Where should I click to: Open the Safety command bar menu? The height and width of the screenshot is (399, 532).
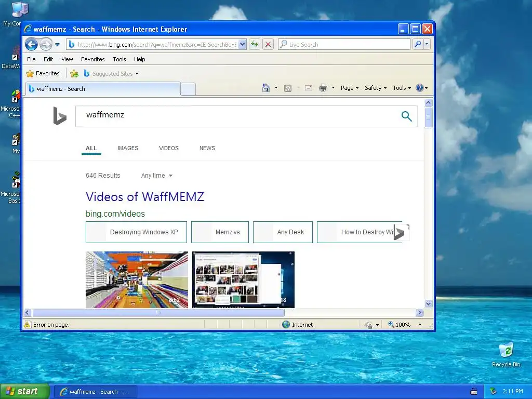pos(375,88)
